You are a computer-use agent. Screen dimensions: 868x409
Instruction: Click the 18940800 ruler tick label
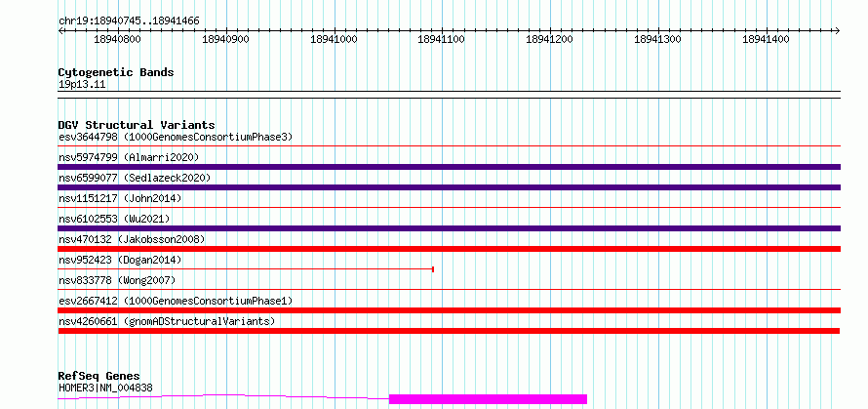point(117,39)
